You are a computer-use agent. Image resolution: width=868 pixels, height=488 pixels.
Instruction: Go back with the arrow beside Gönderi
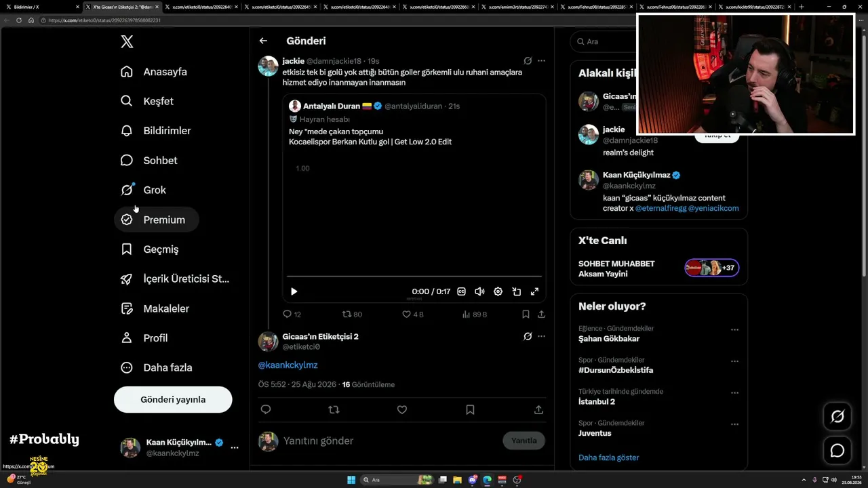(x=263, y=41)
